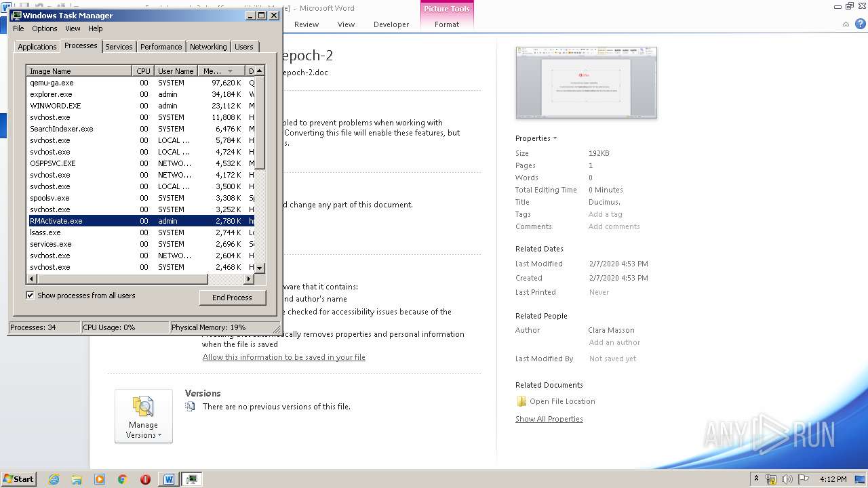The image size is (868, 488).
Task: Switch to the Services tab
Action: coord(119,47)
